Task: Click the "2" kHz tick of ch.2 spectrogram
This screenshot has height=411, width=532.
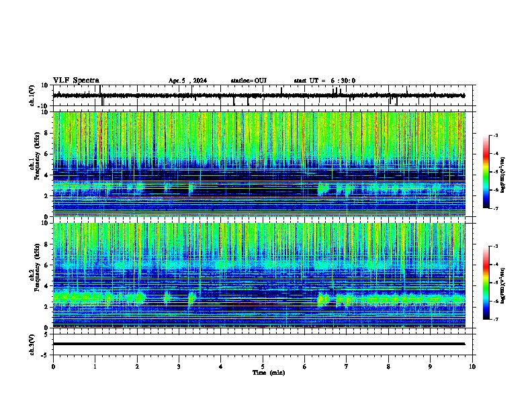Action: coord(47,307)
